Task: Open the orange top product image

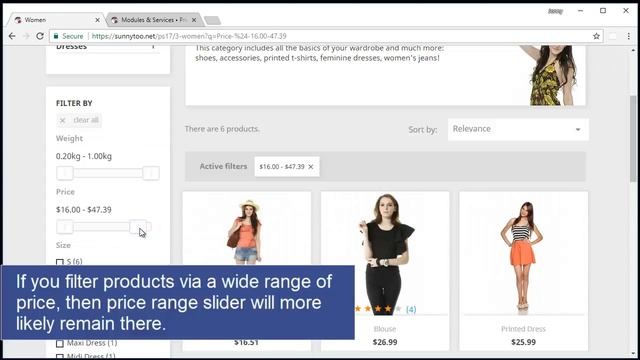Action: click(x=247, y=230)
